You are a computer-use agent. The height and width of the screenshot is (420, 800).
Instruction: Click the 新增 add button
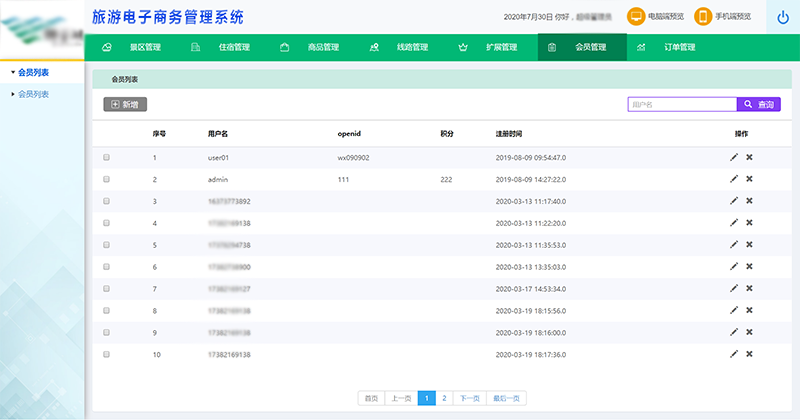pos(125,104)
